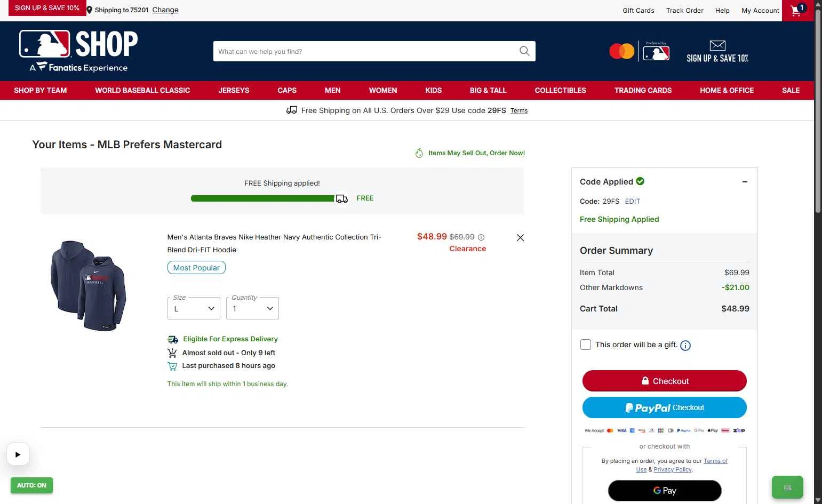This screenshot has height=504, width=822.
Task: Go to MLB Shop logo home
Action: tap(78, 51)
